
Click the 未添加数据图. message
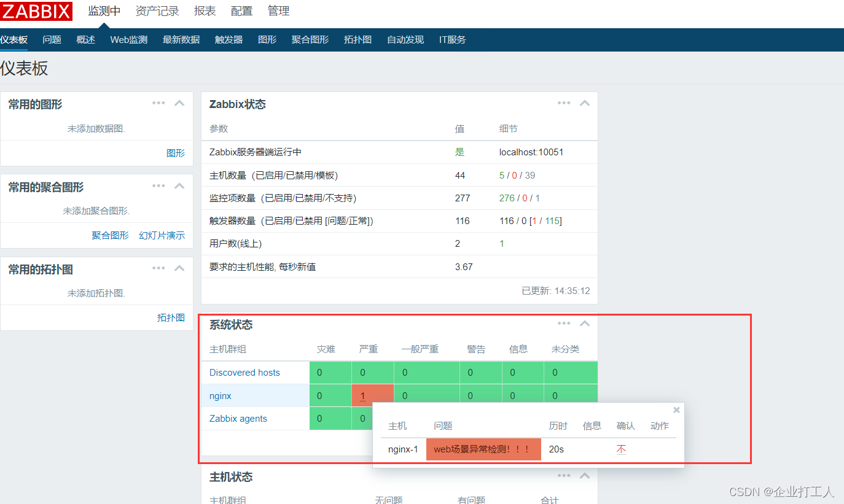click(96, 129)
